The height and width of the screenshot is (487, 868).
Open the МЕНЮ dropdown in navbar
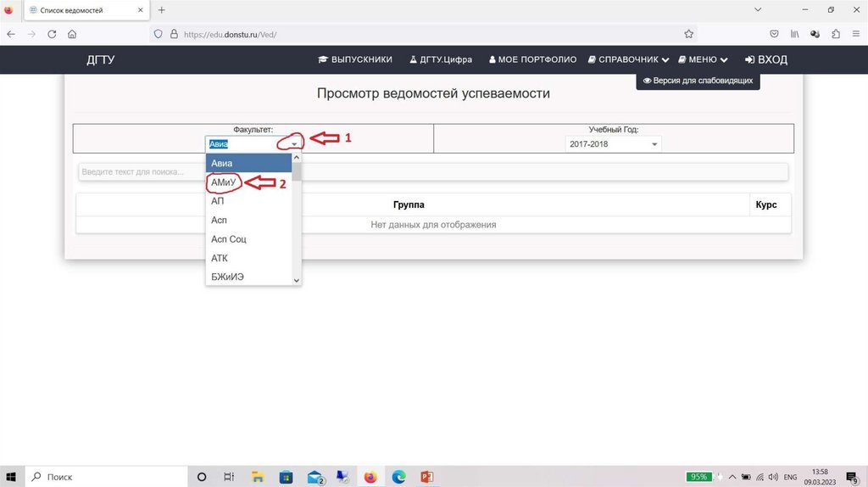(703, 59)
